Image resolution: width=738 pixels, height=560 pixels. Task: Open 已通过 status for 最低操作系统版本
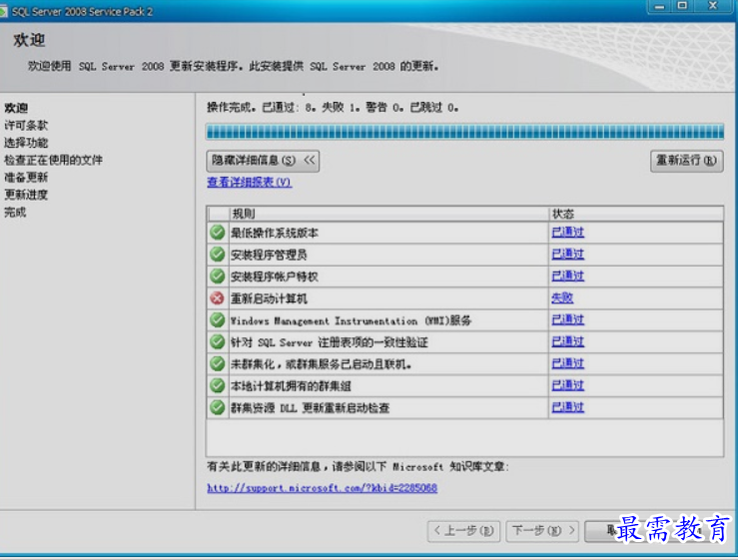click(567, 232)
